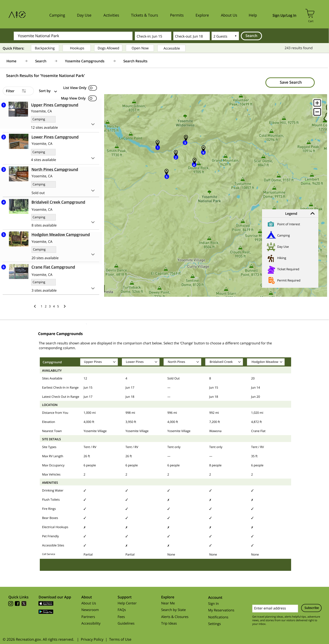Open Hodgdon Meadow Campground link
This screenshot has height=644, width=329.
point(61,234)
